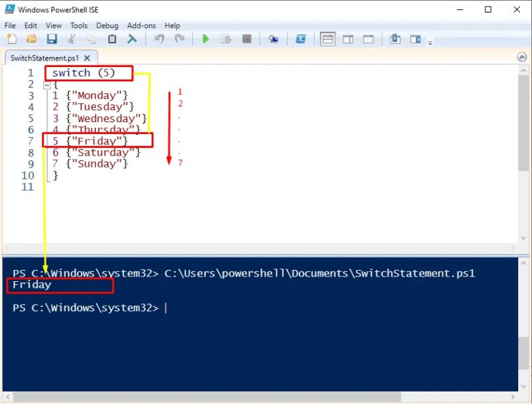
Task: Click the console horizontal scrollbar thumb
Action: pyautogui.click(x=206, y=397)
